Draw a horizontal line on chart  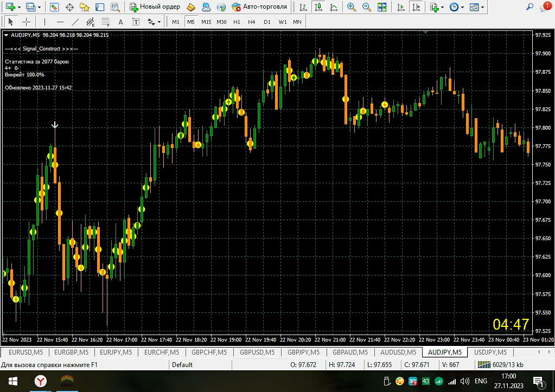(60, 22)
